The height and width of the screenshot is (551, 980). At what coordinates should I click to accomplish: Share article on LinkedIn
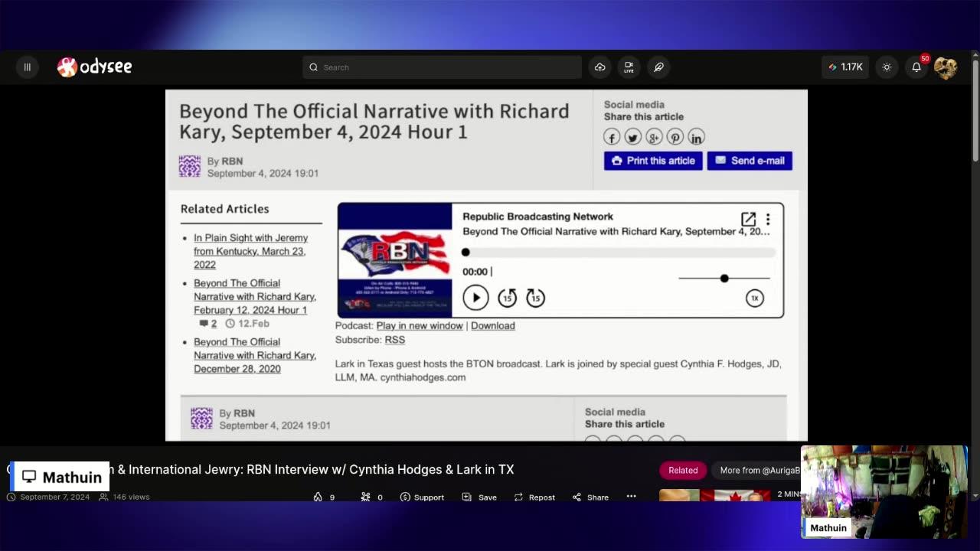[x=696, y=137]
